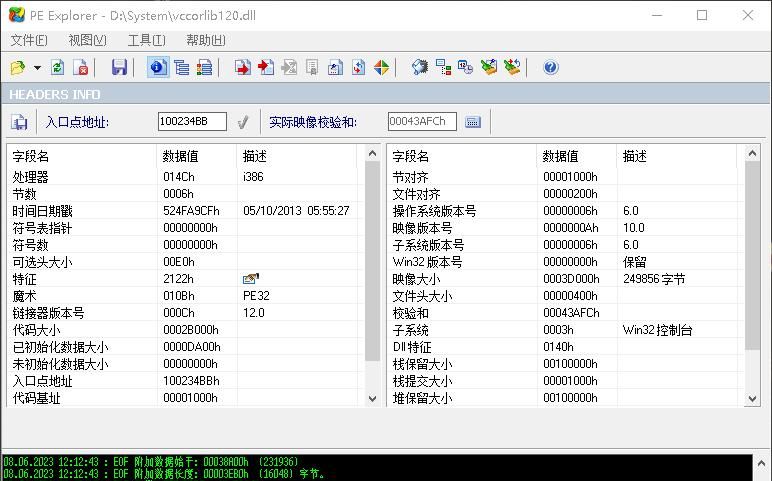Maximize the PE Explorer window
The image size is (772, 481).
coord(702,15)
